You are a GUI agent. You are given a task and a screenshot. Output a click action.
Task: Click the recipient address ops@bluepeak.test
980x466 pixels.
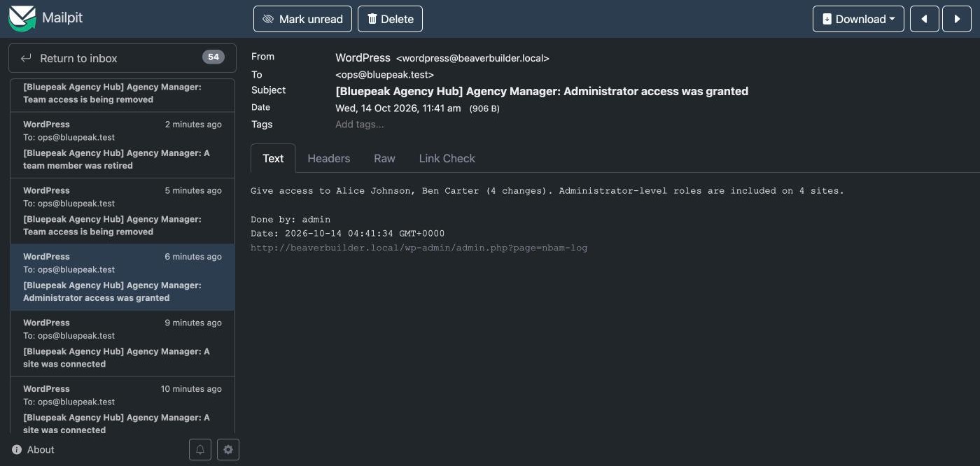(x=385, y=74)
